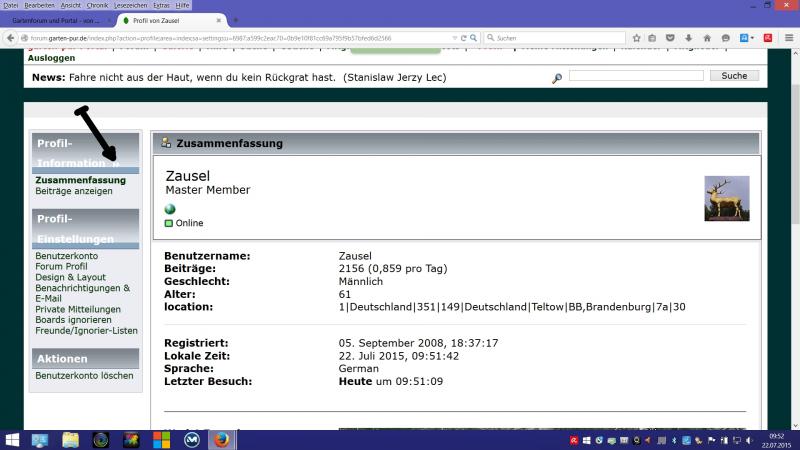The height and width of the screenshot is (450, 800).
Task: Open the Beiträge anzeigen link
Action: click(x=74, y=191)
